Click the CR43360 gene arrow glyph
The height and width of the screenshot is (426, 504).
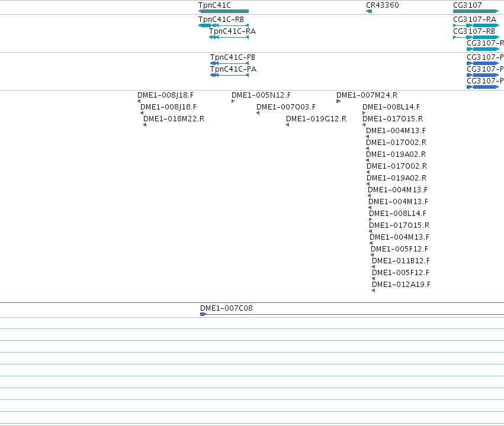369,11
